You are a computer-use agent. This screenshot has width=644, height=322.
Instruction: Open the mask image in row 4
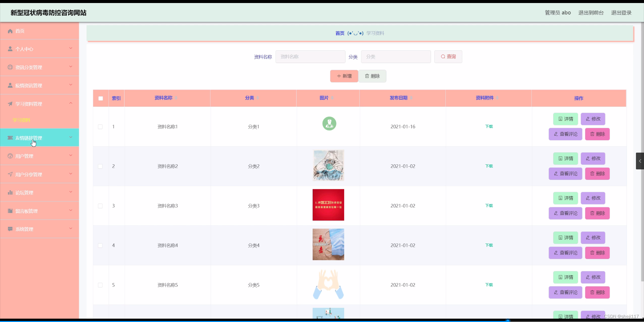coord(328,245)
